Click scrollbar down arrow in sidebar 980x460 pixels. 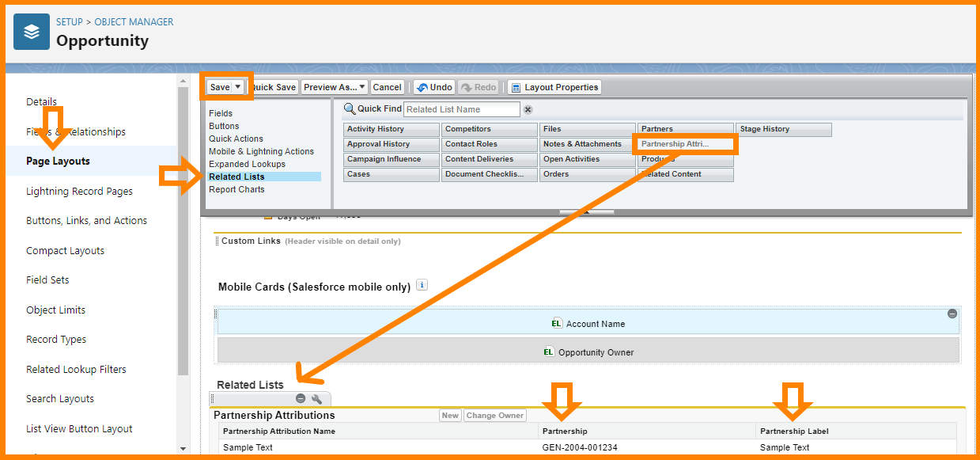(x=184, y=448)
